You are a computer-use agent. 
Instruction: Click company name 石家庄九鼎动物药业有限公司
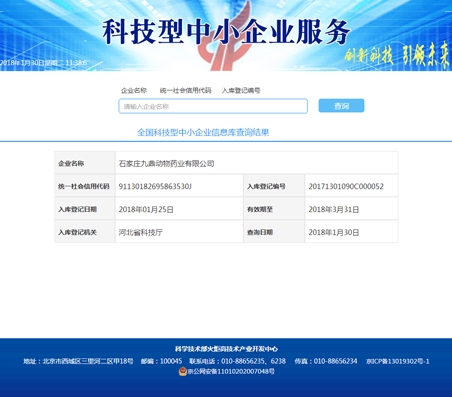[166, 164]
